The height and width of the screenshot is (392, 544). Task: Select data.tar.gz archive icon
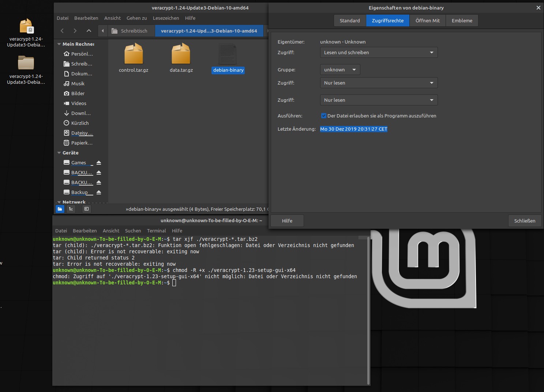pos(181,53)
